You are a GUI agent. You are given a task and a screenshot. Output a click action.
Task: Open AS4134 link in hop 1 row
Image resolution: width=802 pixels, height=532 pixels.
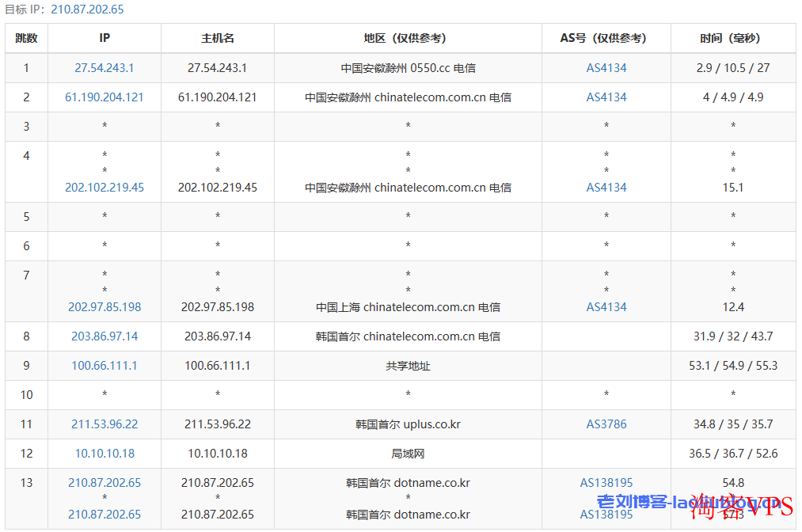tap(606, 67)
